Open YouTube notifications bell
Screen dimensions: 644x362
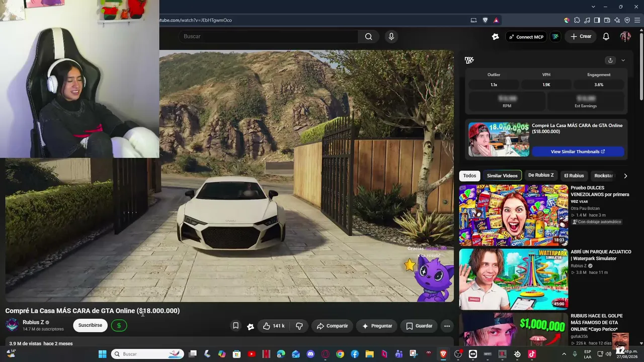pos(606,36)
